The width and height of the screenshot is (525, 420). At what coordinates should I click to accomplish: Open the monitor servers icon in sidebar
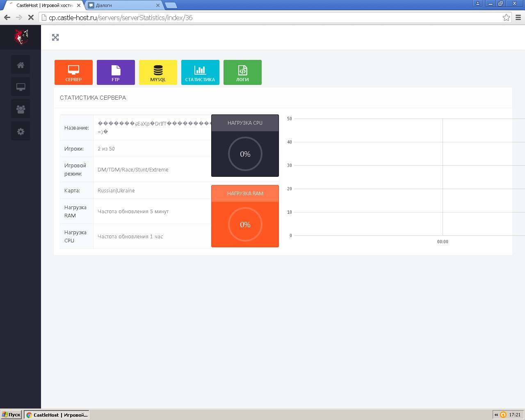pyautogui.click(x=21, y=87)
